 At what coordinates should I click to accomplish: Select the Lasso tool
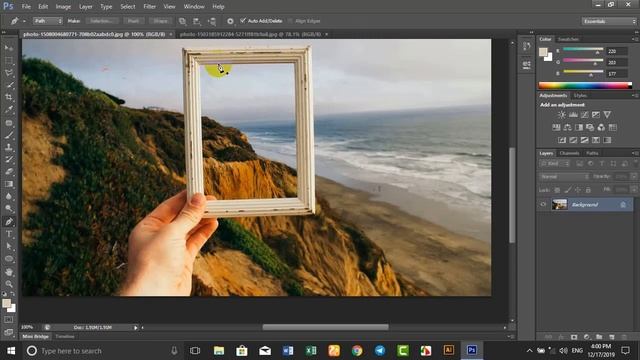(9, 73)
